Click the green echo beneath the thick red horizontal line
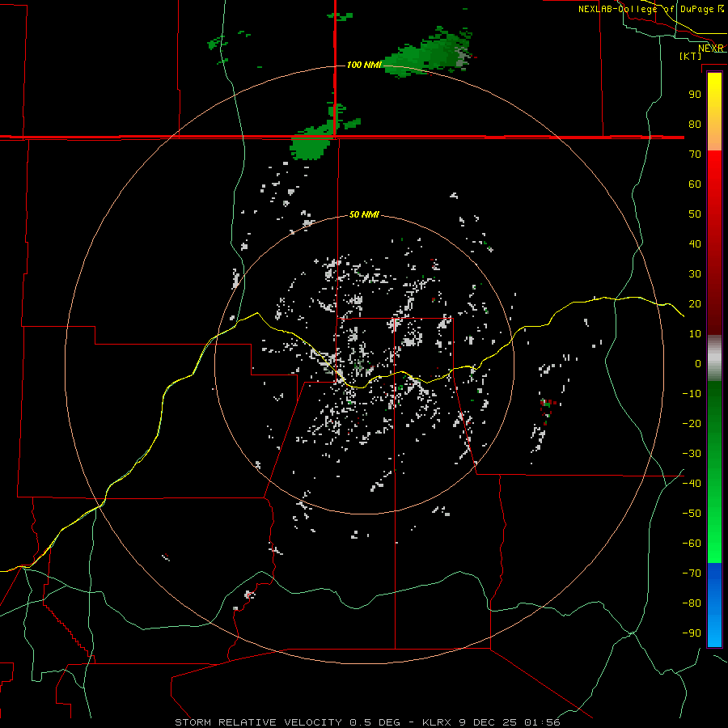728x728 pixels. 309,148
